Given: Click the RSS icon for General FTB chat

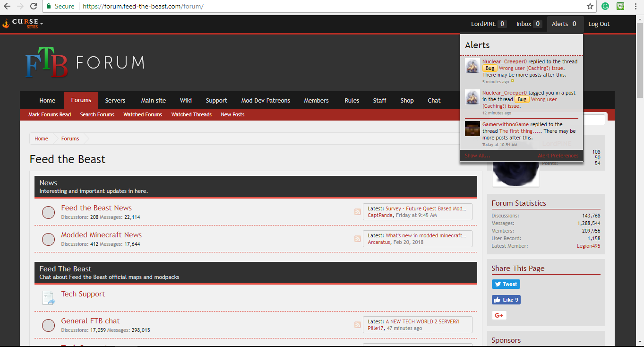Looking at the screenshot, I should pyautogui.click(x=358, y=325).
